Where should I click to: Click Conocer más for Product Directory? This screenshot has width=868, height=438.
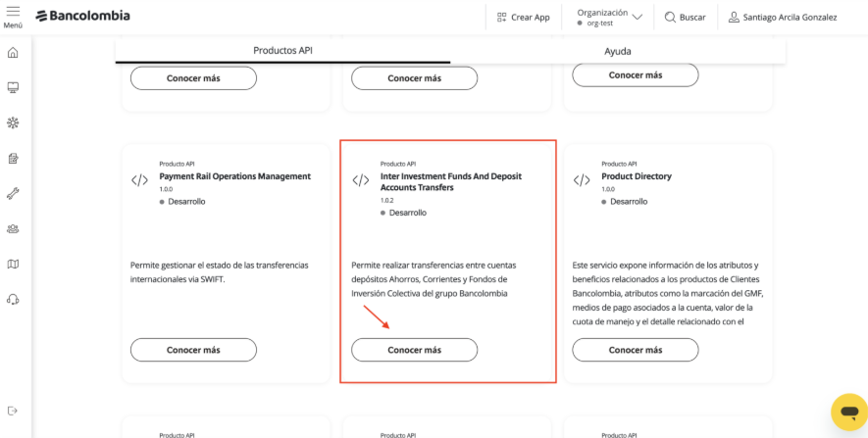pos(636,350)
